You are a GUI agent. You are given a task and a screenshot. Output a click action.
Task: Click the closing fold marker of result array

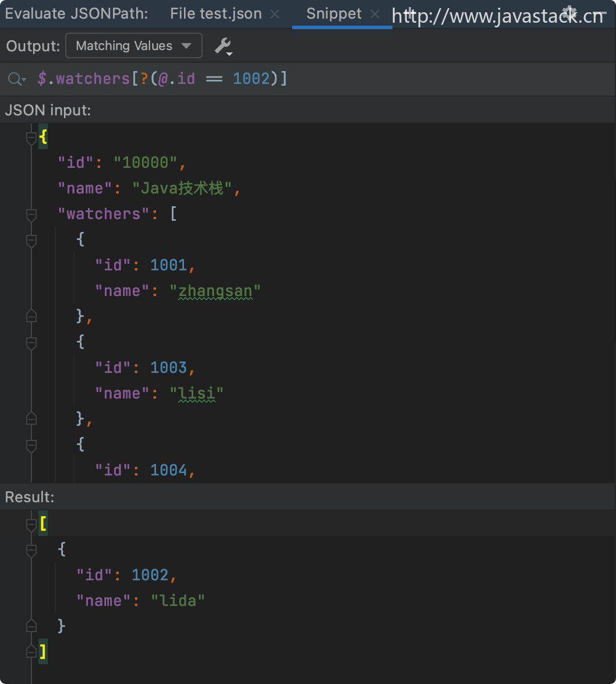[x=31, y=652]
